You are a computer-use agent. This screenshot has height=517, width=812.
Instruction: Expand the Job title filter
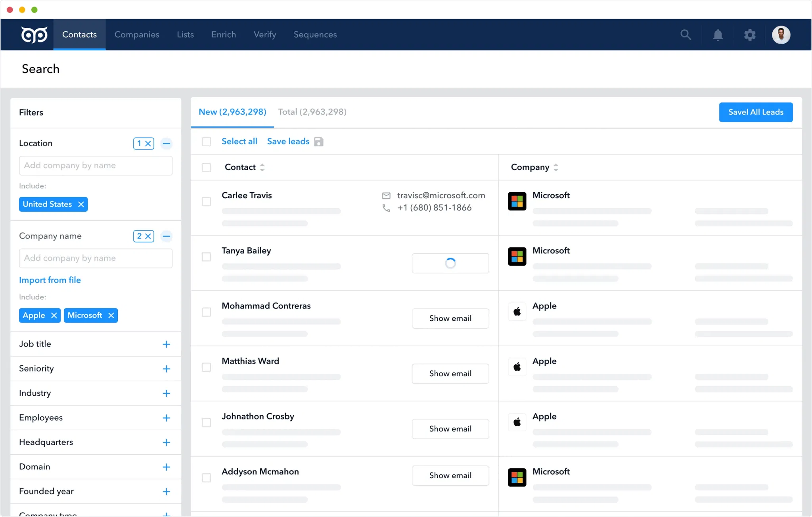[166, 344]
